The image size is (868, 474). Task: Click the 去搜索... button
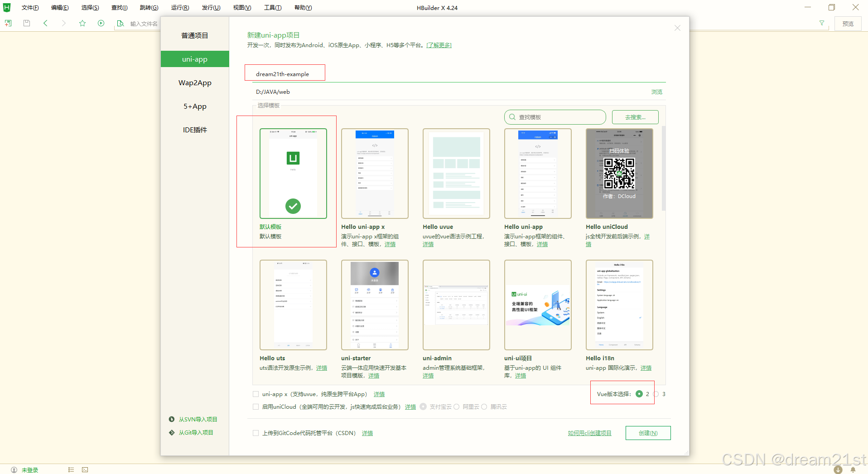635,117
